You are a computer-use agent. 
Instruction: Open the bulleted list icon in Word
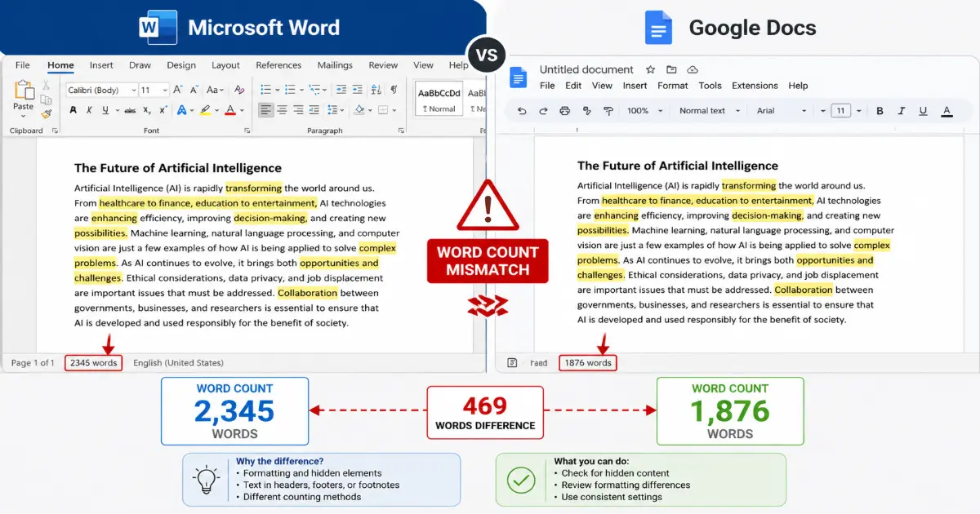[265, 88]
